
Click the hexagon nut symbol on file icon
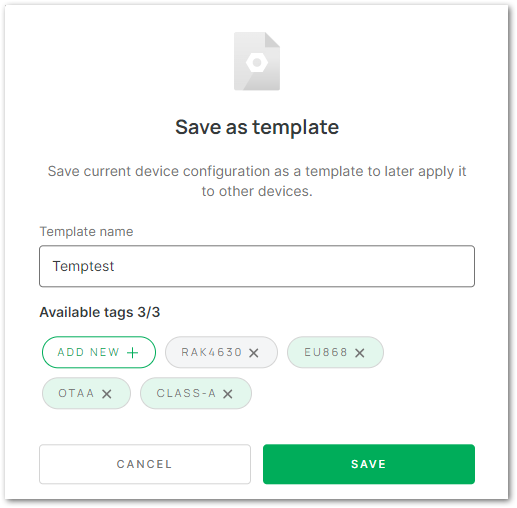257,62
